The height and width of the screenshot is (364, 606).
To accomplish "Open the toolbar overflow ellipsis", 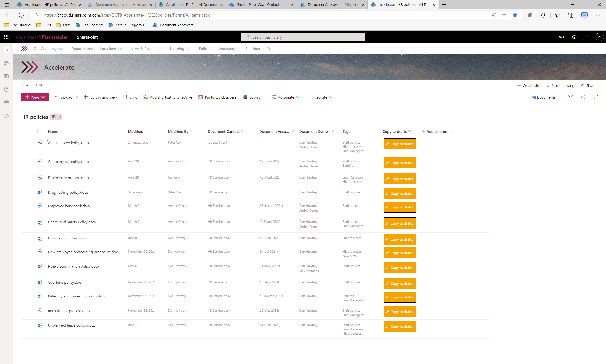I will 342,97.
